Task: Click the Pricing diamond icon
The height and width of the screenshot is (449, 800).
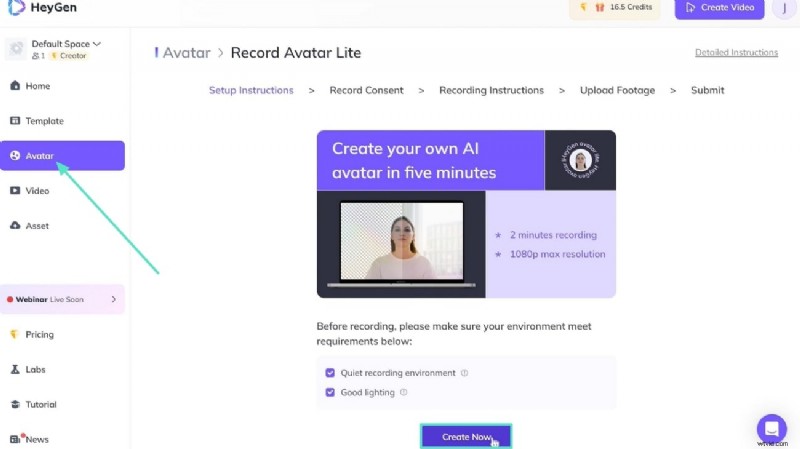Action: pos(14,334)
